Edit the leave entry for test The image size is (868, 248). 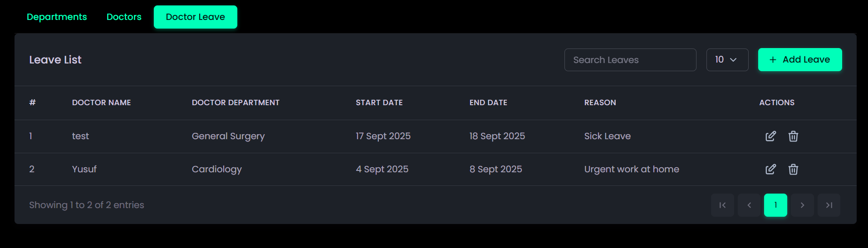click(x=770, y=136)
